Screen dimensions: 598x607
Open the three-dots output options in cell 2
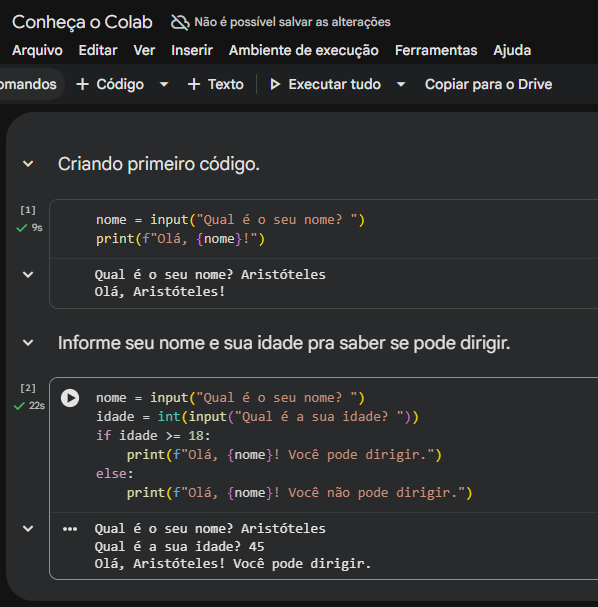(x=70, y=529)
